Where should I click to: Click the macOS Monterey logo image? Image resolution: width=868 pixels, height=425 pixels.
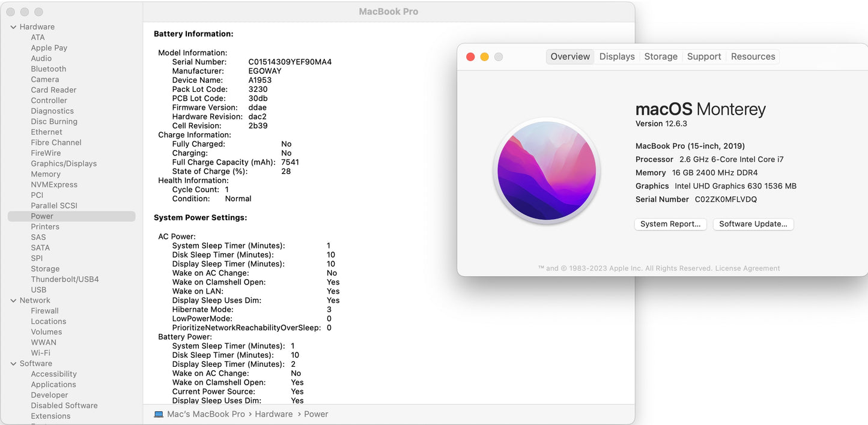pos(547,170)
